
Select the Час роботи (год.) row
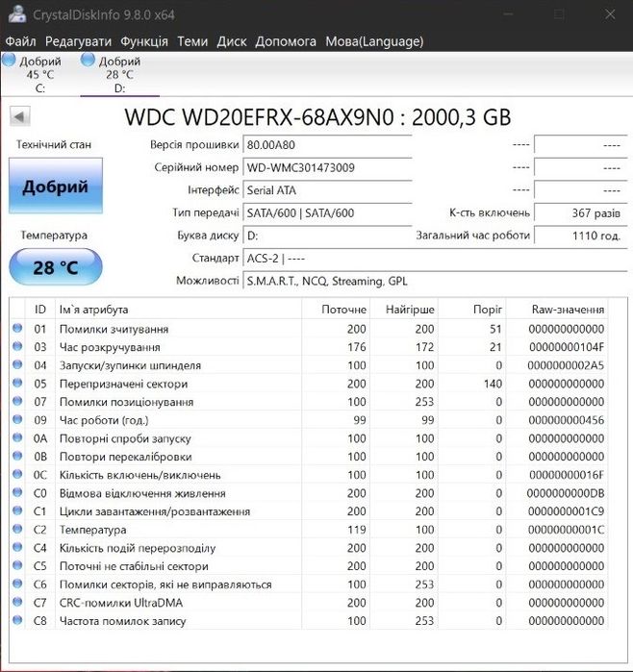point(309,419)
